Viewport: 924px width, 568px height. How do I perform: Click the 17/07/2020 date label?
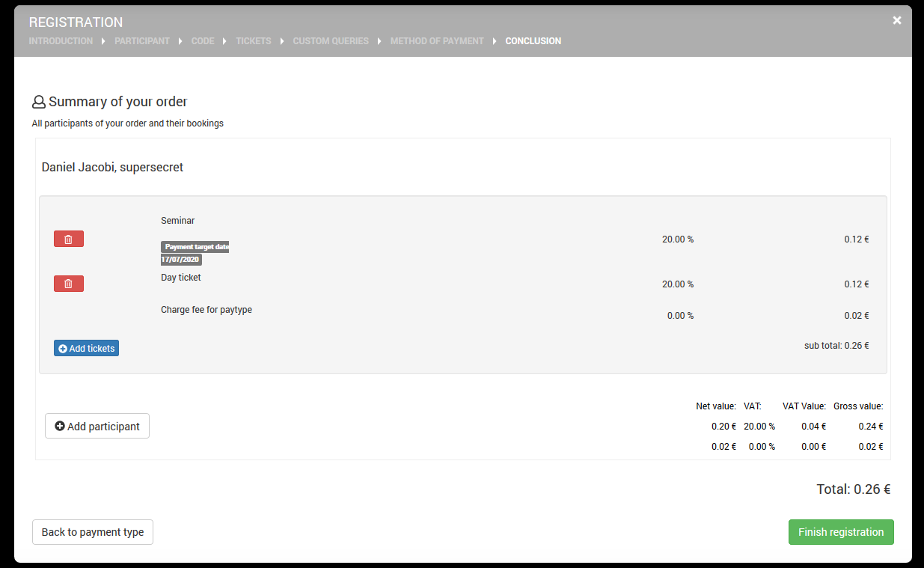click(181, 260)
